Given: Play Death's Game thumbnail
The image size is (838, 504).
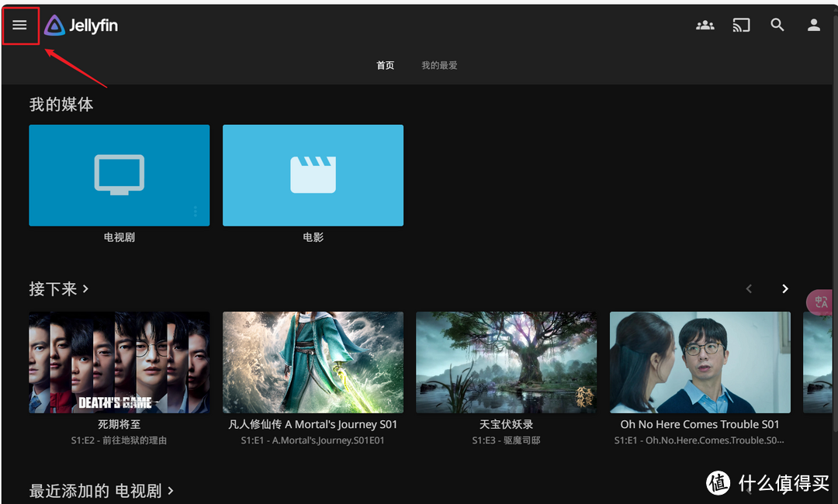Looking at the screenshot, I should point(119,362).
